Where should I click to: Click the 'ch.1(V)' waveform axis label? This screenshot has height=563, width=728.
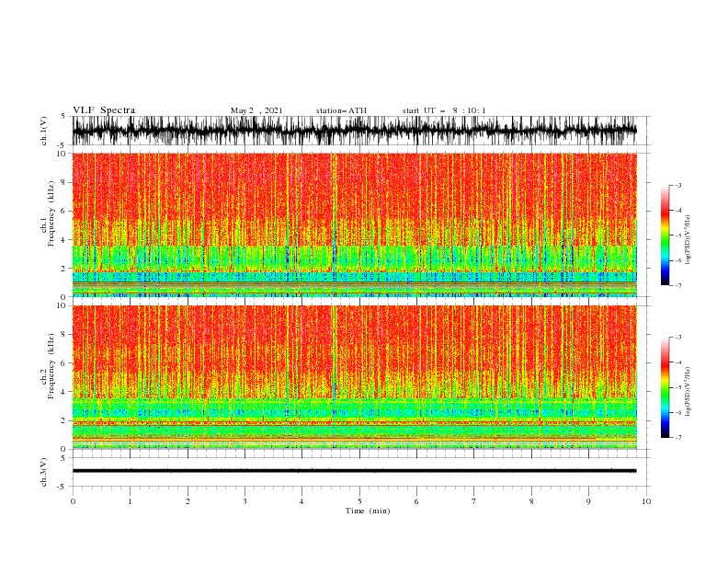tap(44, 131)
